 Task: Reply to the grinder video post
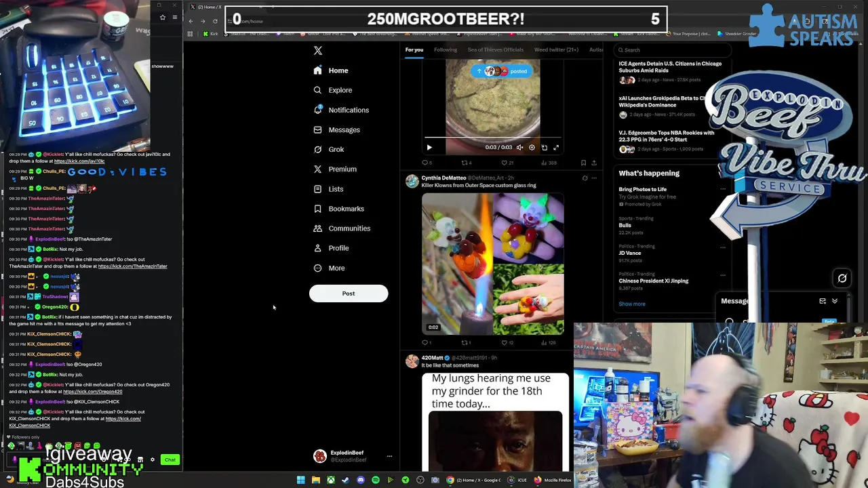coord(426,163)
